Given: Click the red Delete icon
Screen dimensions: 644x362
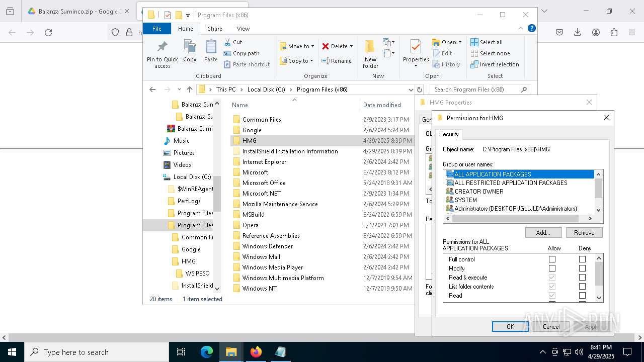Looking at the screenshot, I should click(326, 46).
